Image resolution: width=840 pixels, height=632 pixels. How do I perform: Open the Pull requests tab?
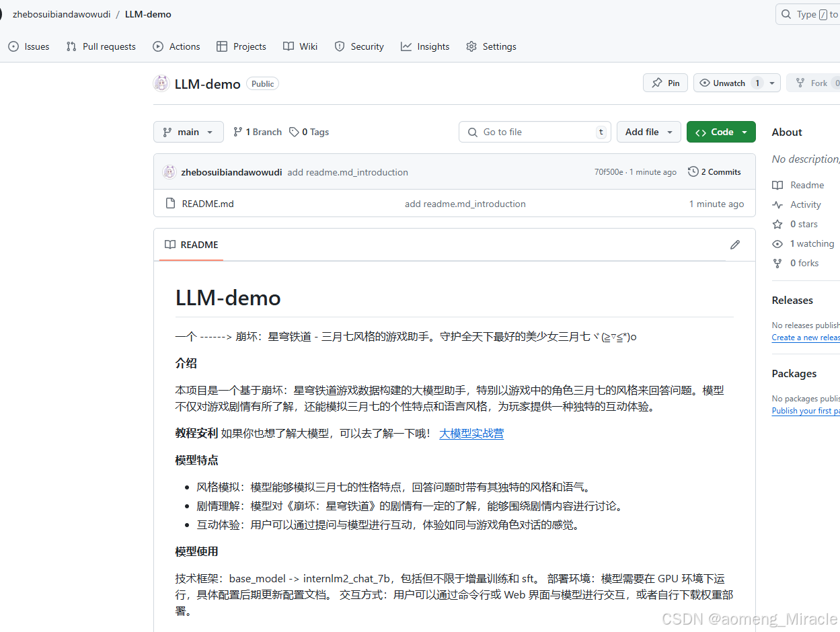click(101, 46)
